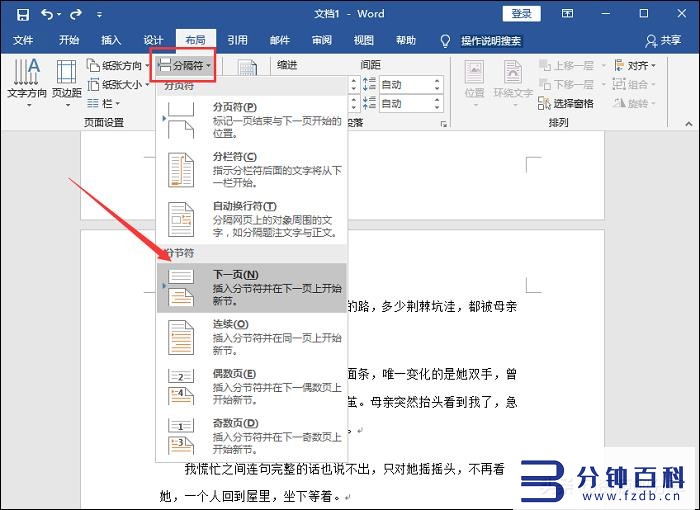The image size is (700, 510).
Task: Open the 文件 tab
Action: pos(23,41)
